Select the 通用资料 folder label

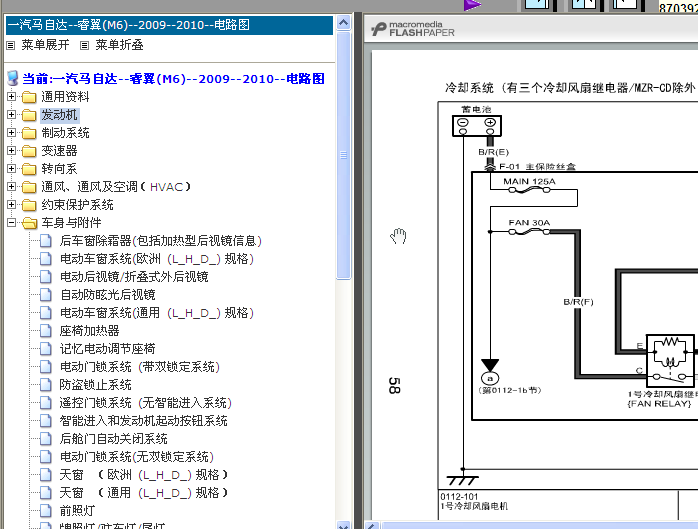click(x=65, y=97)
